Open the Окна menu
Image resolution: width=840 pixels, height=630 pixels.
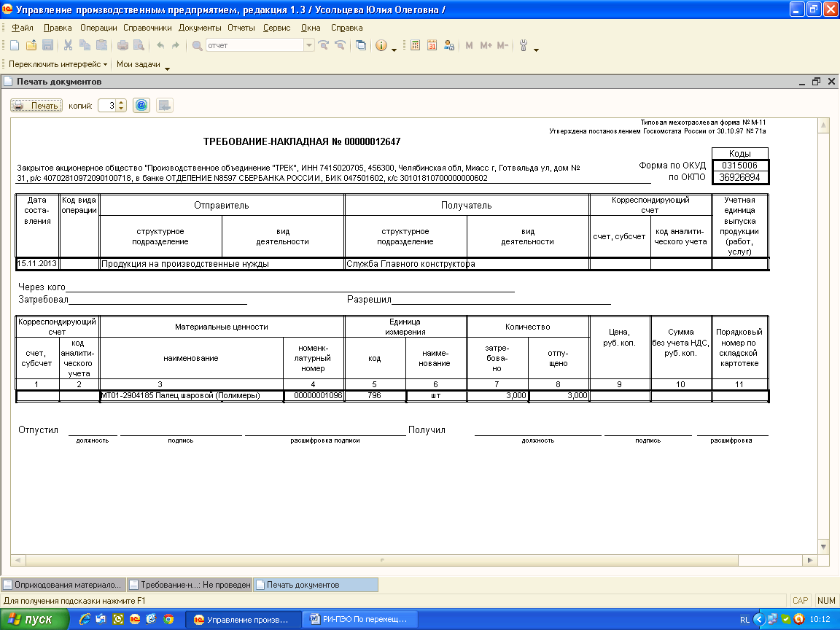pyautogui.click(x=311, y=28)
